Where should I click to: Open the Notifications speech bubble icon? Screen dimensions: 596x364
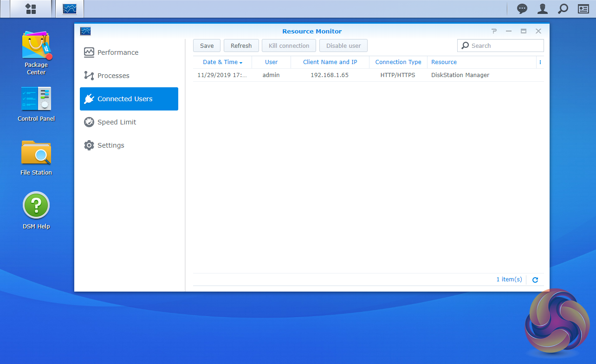click(522, 9)
